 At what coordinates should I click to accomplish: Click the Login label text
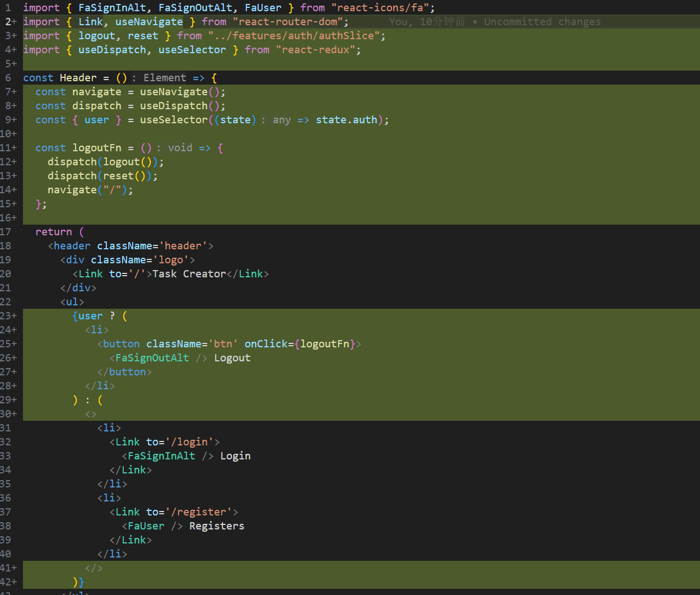pos(235,456)
